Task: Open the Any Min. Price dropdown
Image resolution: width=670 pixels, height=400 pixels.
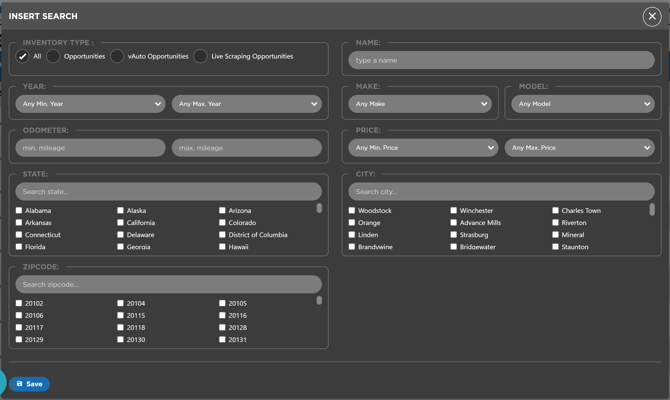Action: 423,147
